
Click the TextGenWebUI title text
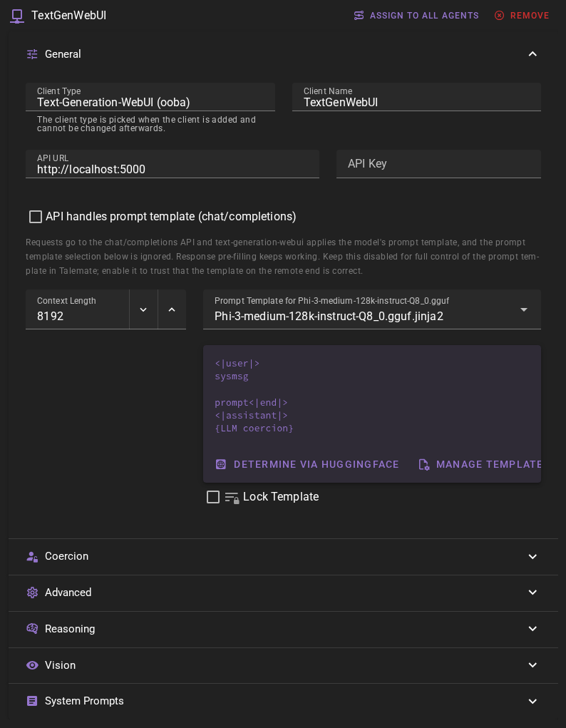pos(68,15)
